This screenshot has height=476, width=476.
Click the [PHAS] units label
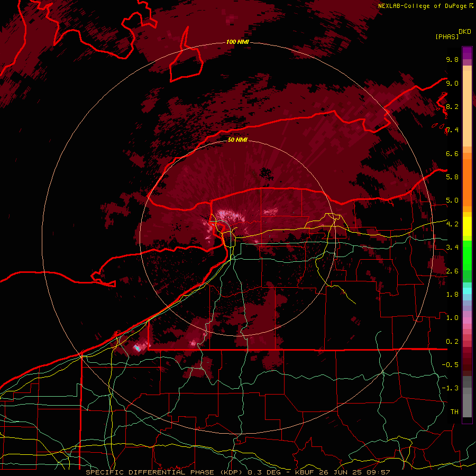pos(447,36)
